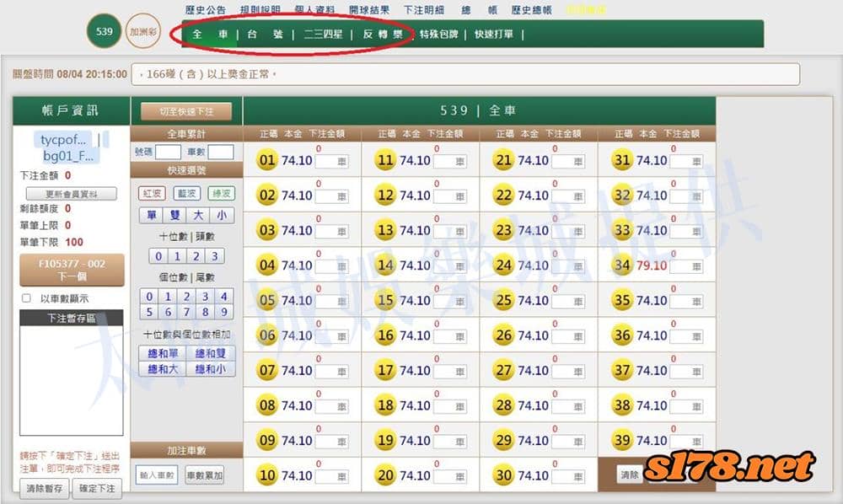Pick yellow number ball 16
Screen dimensions: 843x504
pyautogui.click(x=385, y=335)
